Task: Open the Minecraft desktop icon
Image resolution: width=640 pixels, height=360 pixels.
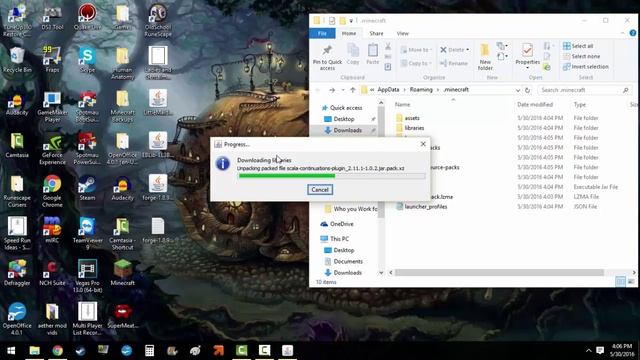Action: click(122, 273)
